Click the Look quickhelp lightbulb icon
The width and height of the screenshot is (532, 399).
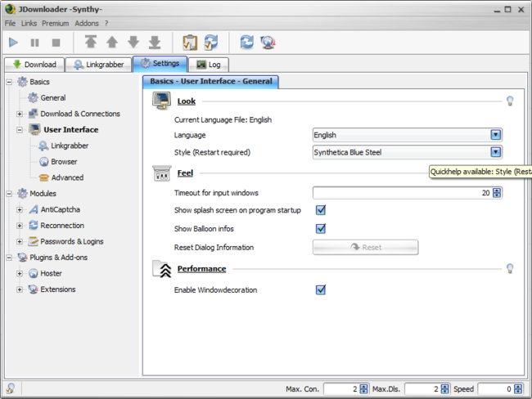[x=510, y=101]
